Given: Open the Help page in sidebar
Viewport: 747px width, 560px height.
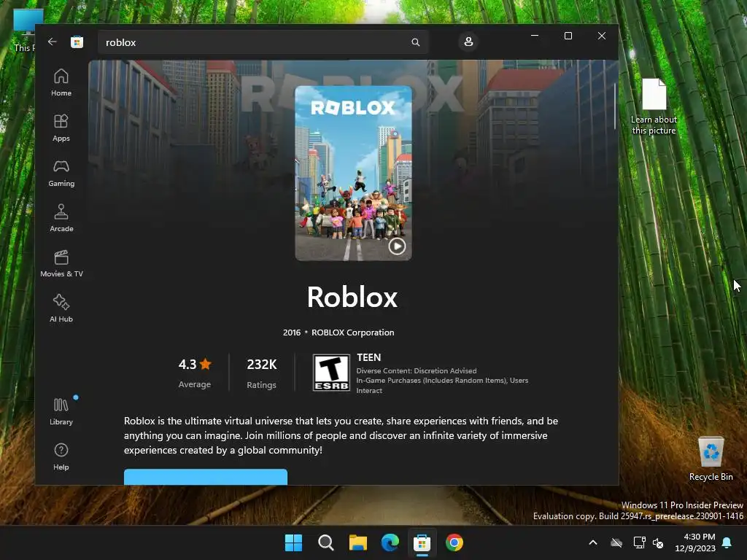Looking at the screenshot, I should (x=61, y=456).
